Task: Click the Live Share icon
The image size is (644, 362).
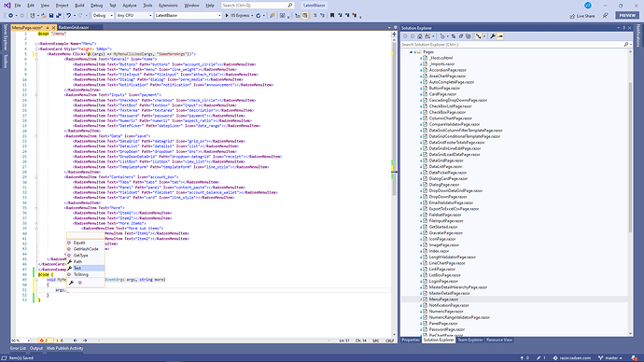Action: [x=572, y=16]
